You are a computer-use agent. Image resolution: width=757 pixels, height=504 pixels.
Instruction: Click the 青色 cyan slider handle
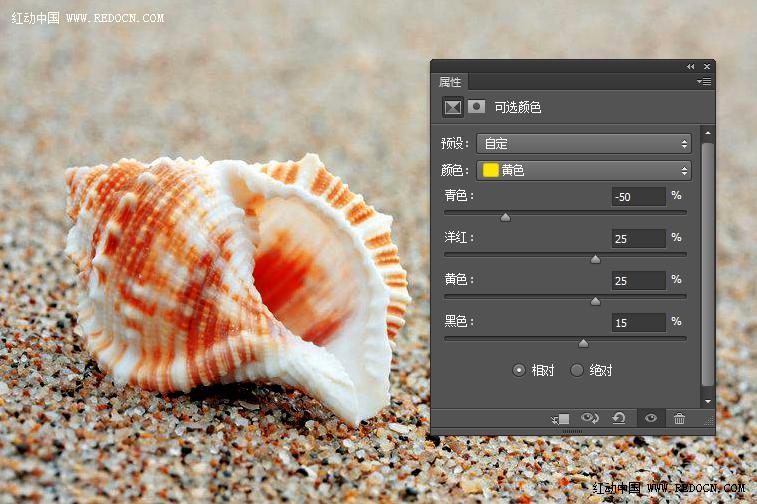pos(505,218)
